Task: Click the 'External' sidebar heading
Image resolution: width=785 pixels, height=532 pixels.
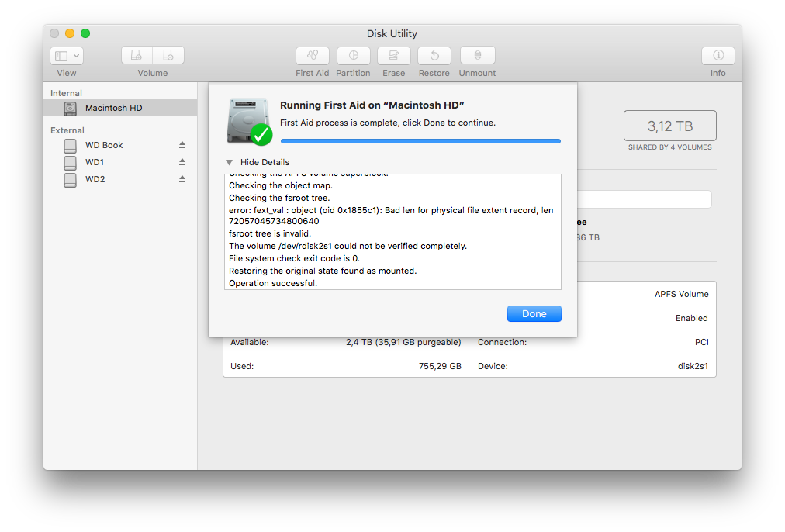Action: click(67, 130)
